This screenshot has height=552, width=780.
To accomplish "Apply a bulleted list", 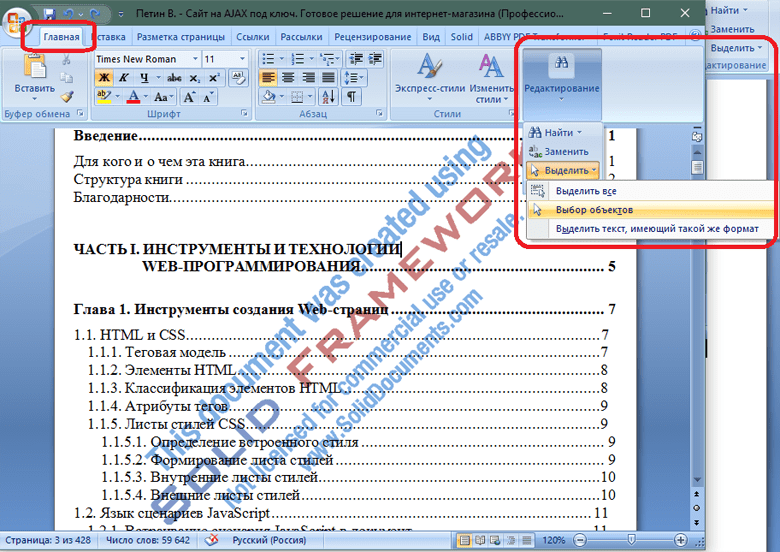I will (x=268, y=59).
